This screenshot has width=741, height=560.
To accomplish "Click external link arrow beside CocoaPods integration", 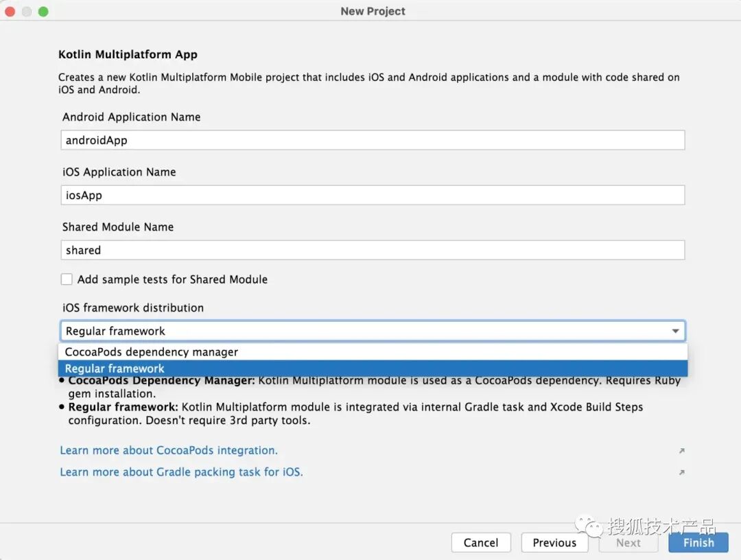I will coord(681,451).
